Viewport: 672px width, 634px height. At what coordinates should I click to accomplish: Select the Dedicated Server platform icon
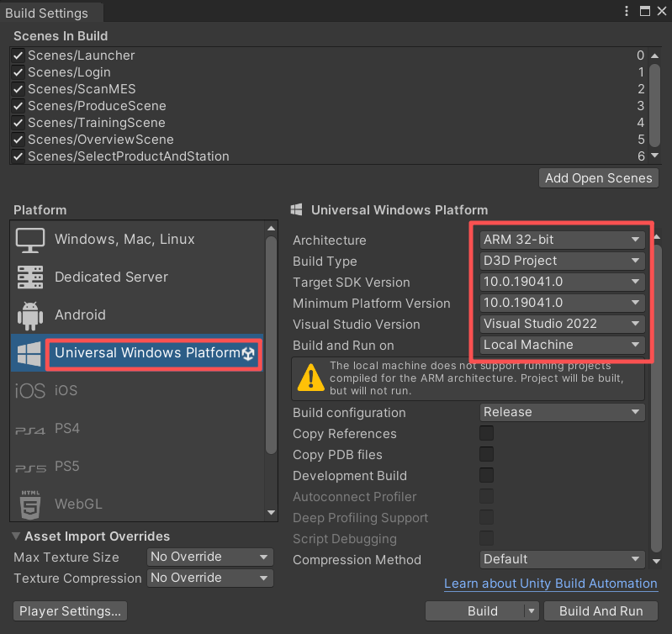pos(30,277)
